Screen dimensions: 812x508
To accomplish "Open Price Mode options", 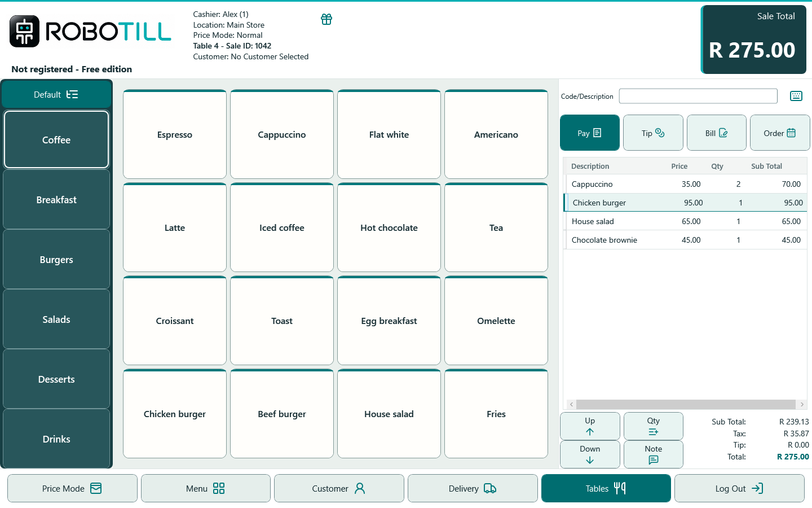I will [x=72, y=488].
